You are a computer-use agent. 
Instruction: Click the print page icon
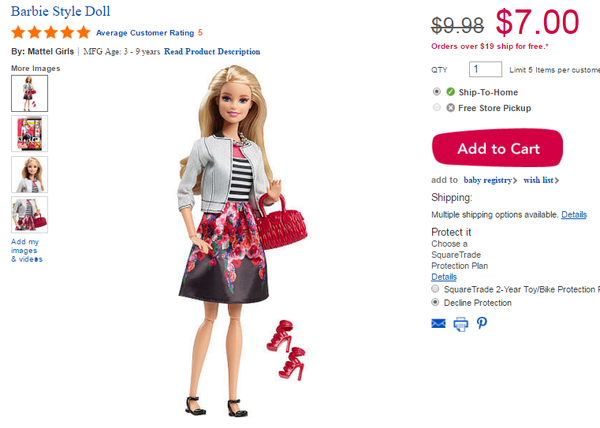(x=461, y=324)
